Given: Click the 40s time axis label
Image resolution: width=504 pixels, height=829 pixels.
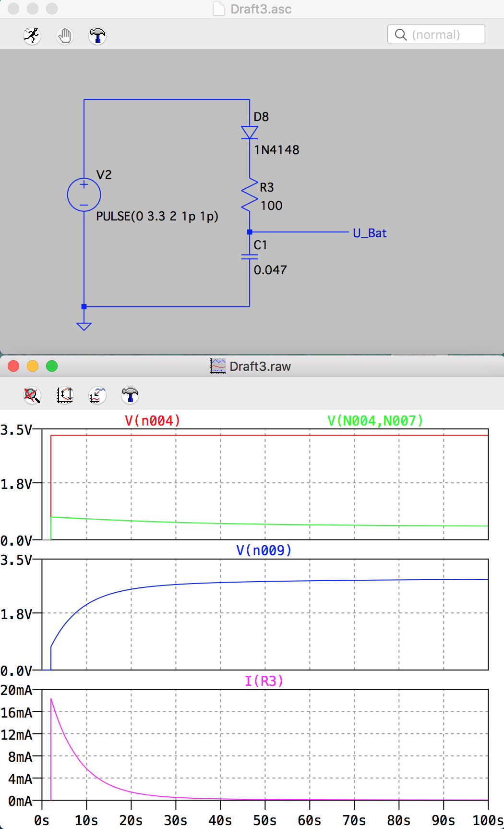Looking at the screenshot, I should 220,820.
